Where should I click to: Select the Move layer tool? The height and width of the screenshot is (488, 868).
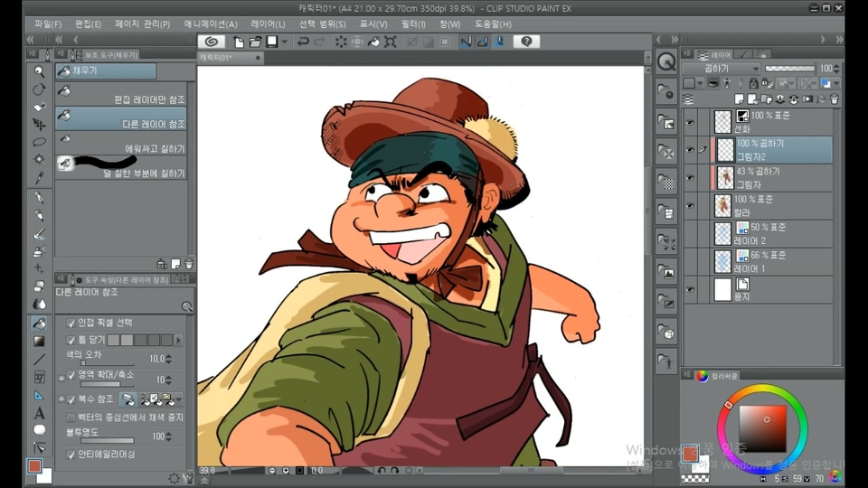[x=39, y=125]
